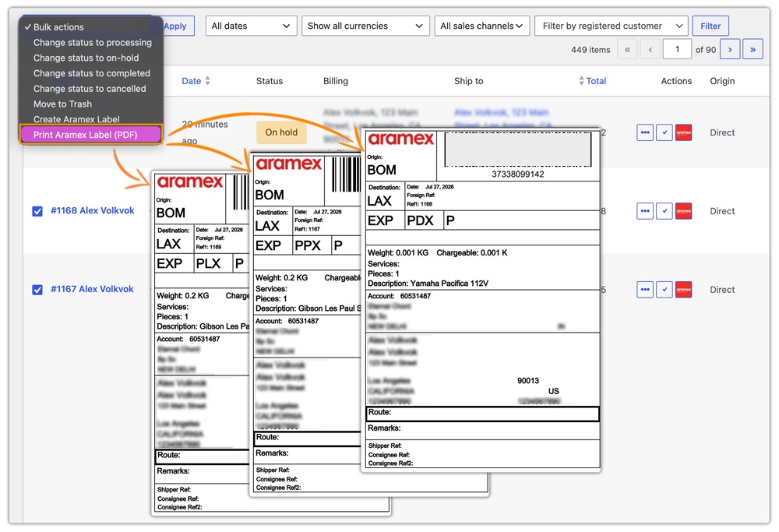This screenshot has height=532, width=779.
Task: Toggle checkbox for order #1167
Action: pos(37,290)
